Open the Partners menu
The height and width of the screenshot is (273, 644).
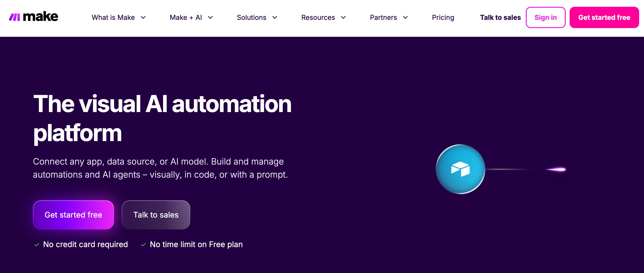coord(383,17)
